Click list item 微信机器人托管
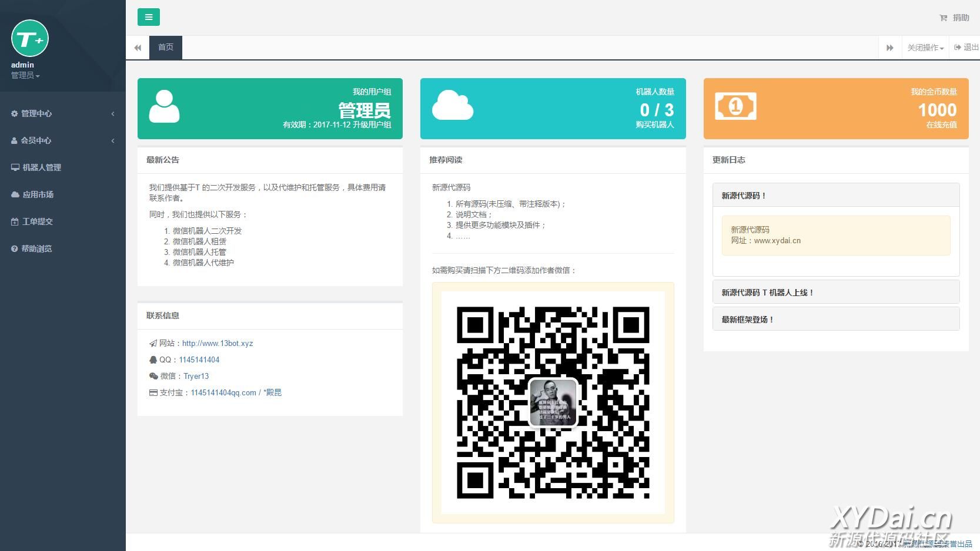980x551 pixels. coord(200,252)
